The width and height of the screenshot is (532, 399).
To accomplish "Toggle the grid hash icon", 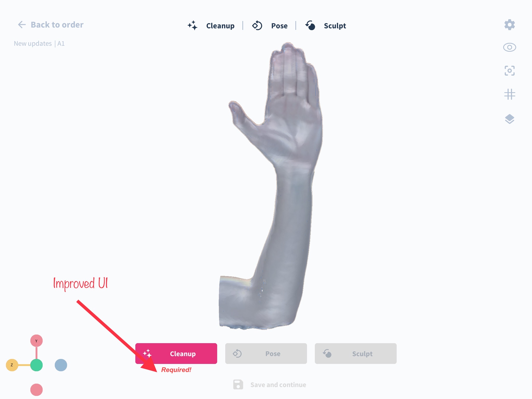I will pyautogui.click(x=509, y=94).
